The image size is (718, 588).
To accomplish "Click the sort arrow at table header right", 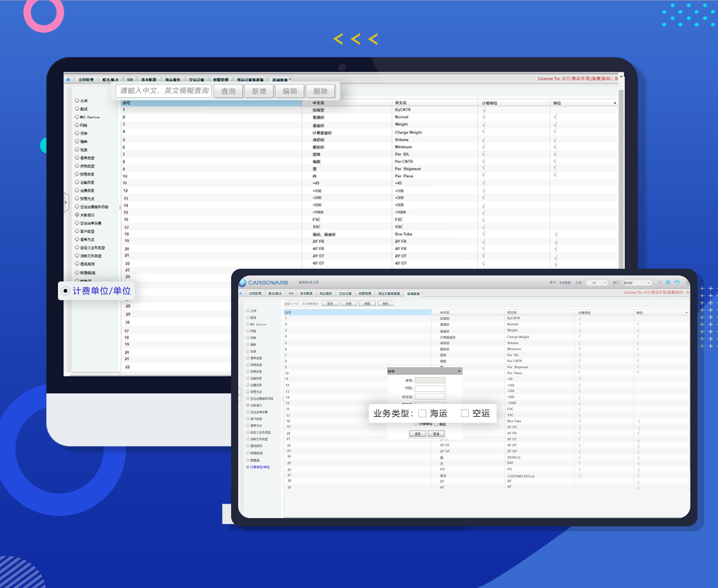I will [687, 313].
